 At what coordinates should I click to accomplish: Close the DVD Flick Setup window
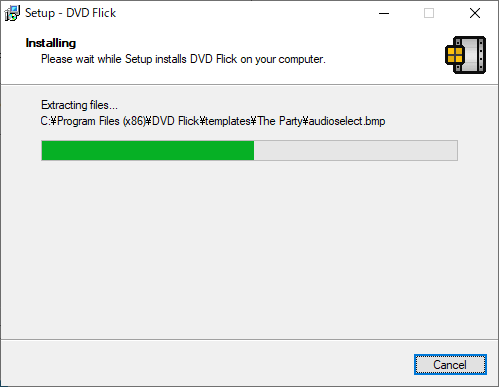(x=475, y=13)
